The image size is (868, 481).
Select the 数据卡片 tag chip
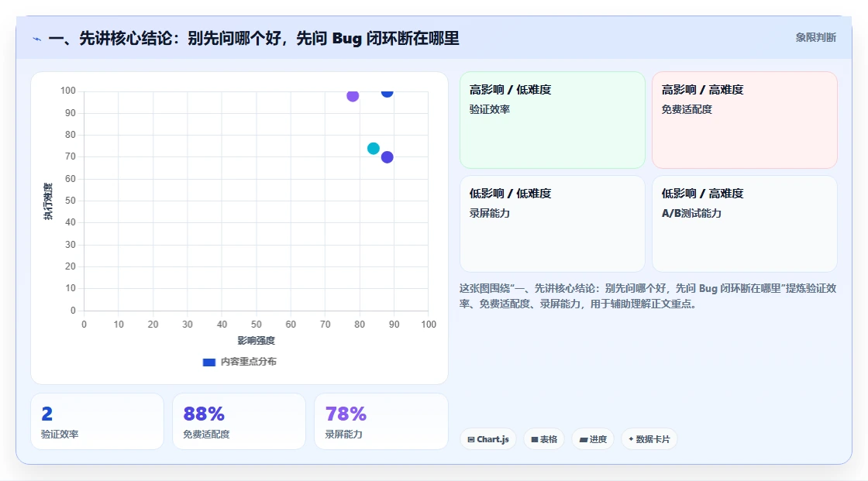[x=649, y=439]
